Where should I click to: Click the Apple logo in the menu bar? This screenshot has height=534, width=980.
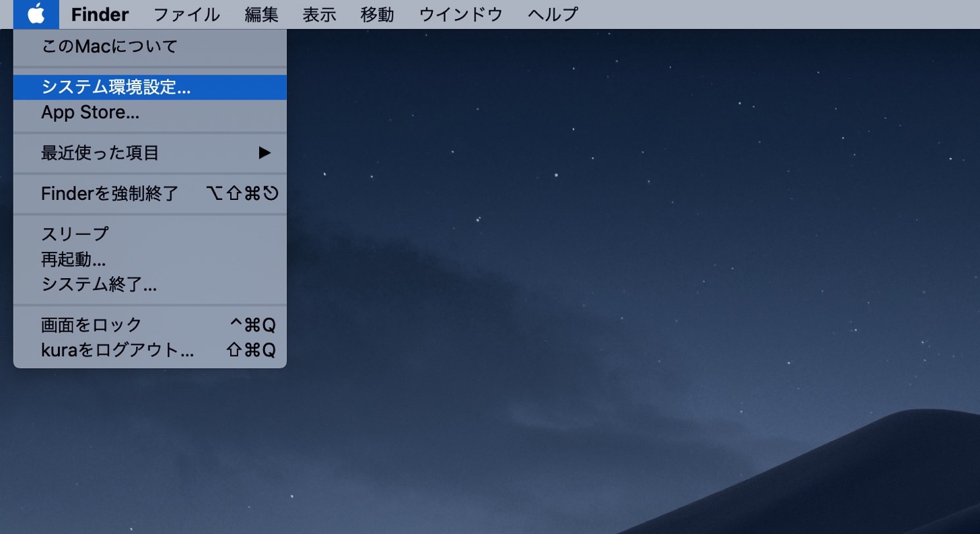[36, 13]
